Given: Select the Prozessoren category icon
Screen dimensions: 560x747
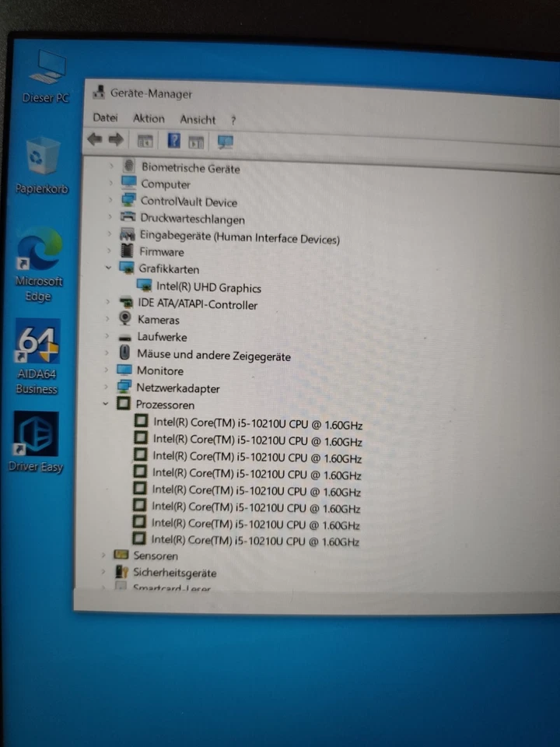Looking at the screenshot, I should 124,404.
